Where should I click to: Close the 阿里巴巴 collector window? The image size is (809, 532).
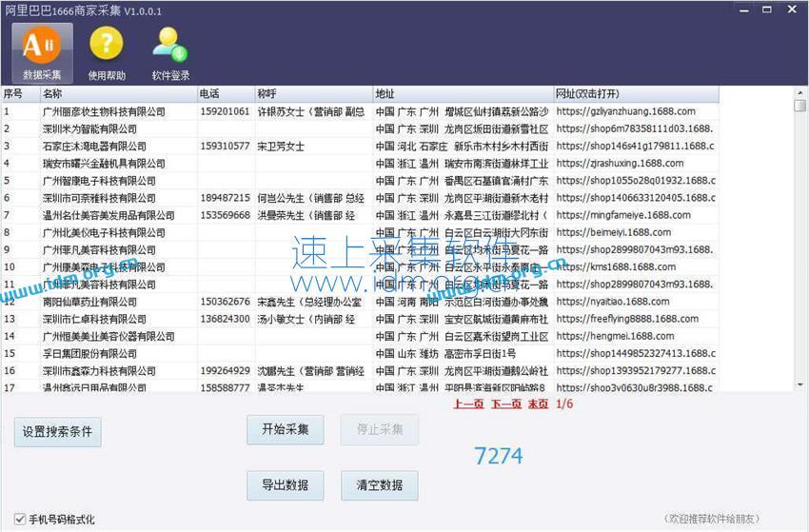(792, 10)
